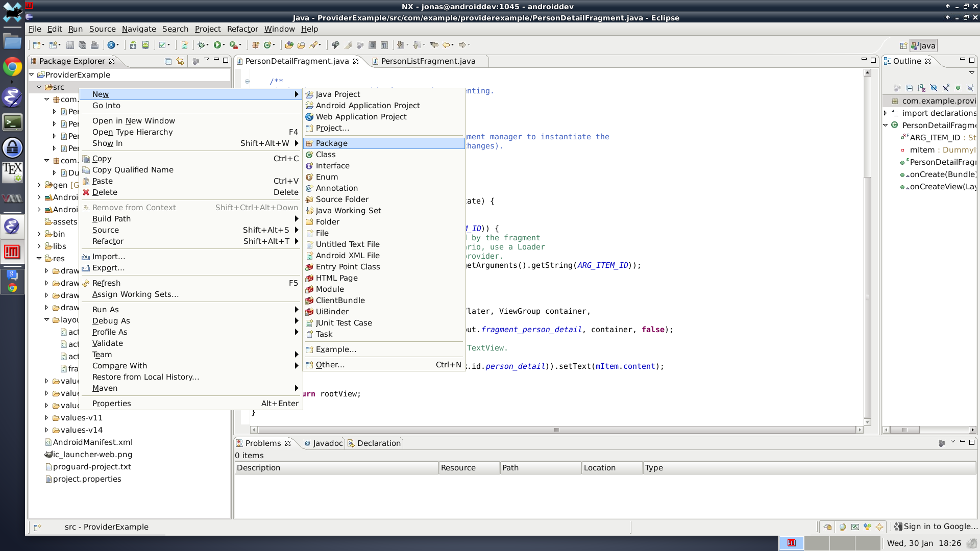
Task: Click the Java perspective button
Action: tap(923, 45)
